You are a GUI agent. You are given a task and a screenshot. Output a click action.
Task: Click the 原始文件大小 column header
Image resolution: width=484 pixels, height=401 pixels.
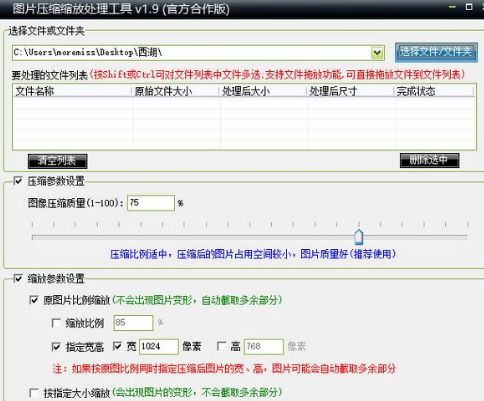pos(175,91)
